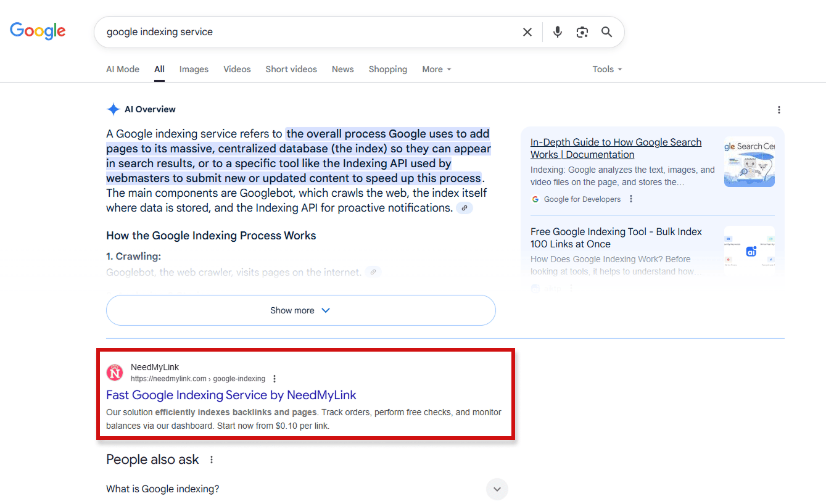826x504 pixels.
Task: Open the More search categories dropdown
Action: click(436, 69)
